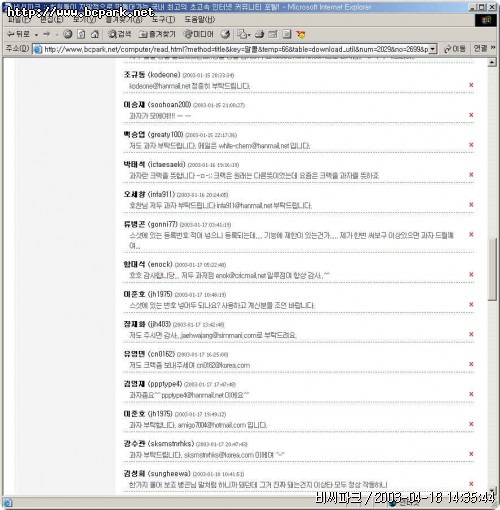
Task: Click the vertical scrollbar thumb
Action: 492,269
